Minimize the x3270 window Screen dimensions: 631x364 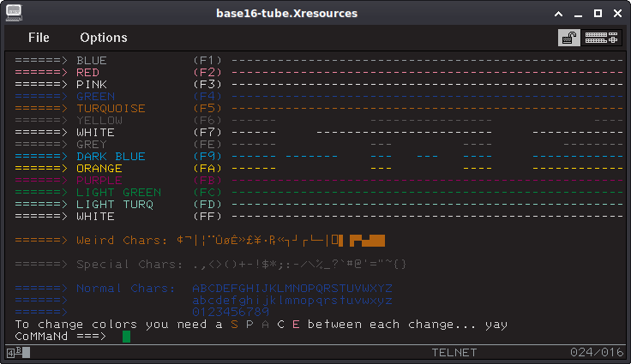[579, 14]
